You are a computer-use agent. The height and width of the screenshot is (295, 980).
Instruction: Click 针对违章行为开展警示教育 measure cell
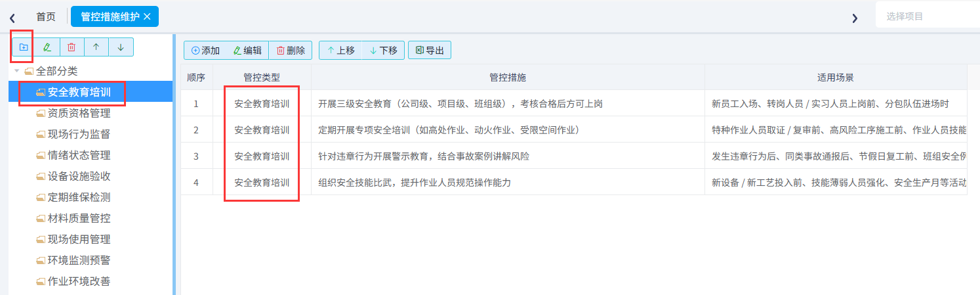(x=508, y=156)
